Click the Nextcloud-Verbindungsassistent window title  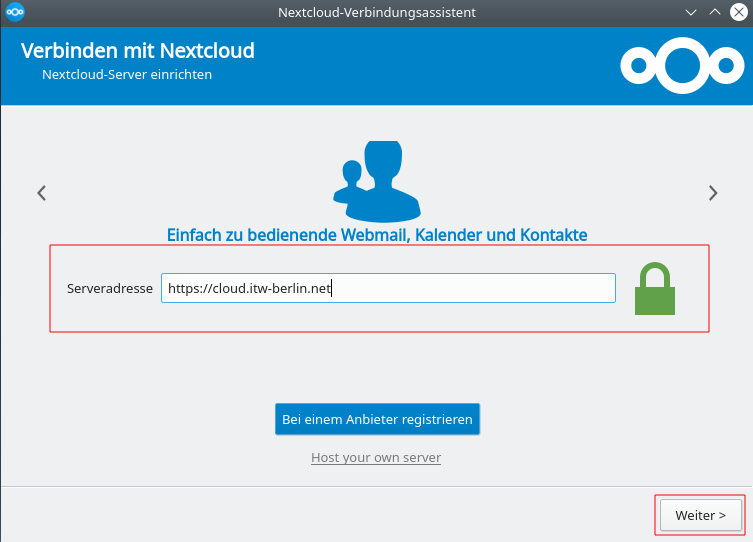[x=377, y=12]
